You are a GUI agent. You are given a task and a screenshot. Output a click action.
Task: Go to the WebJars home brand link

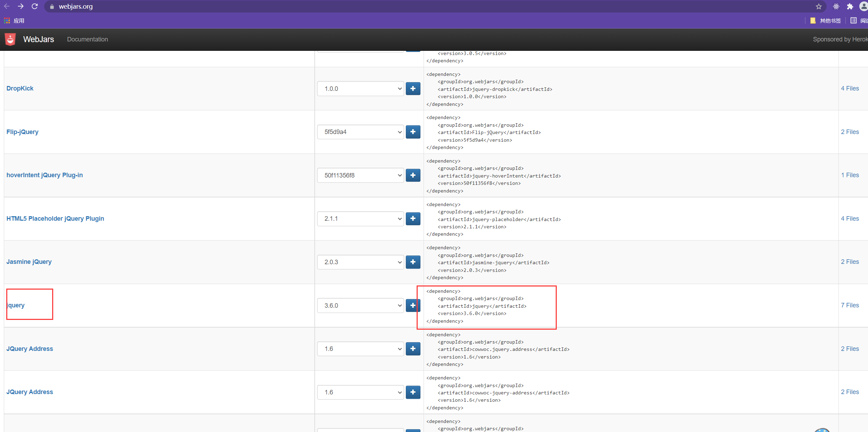pyautogui.click(x=38, y=39)
